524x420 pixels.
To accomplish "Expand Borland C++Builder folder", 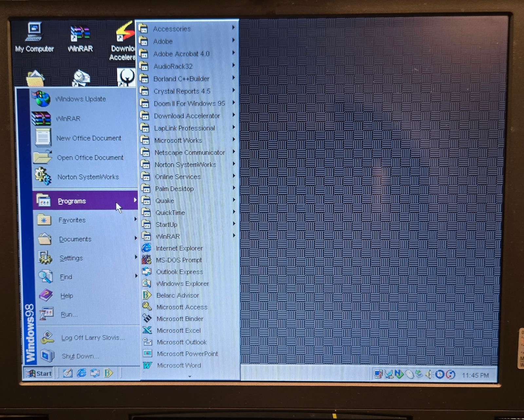I will point(187,79).
